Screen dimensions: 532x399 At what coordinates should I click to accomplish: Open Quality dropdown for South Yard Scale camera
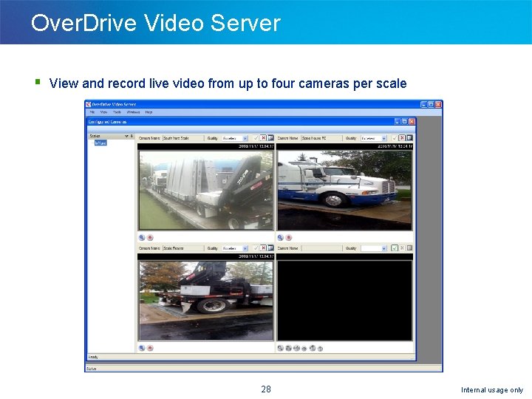[245, 138]
